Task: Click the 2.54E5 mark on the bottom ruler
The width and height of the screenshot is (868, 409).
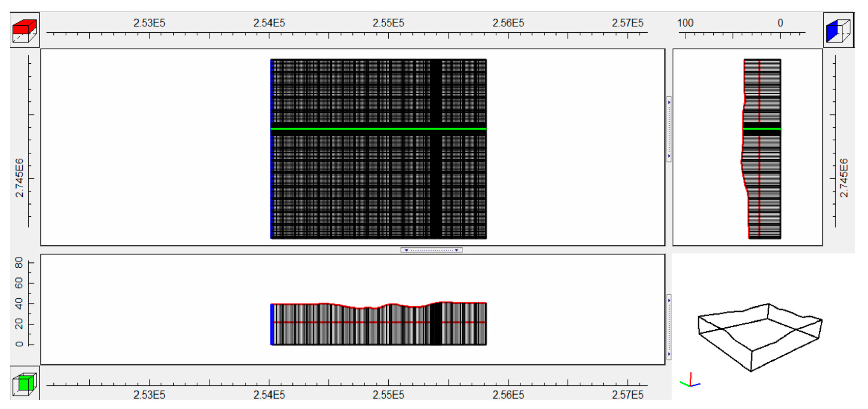Action: tap(269, 394)
